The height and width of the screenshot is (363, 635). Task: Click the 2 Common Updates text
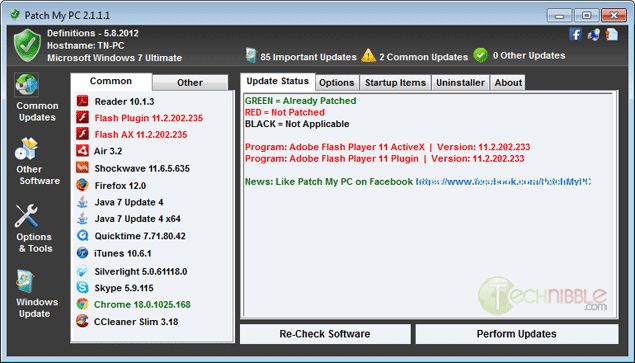click(424, 57)
